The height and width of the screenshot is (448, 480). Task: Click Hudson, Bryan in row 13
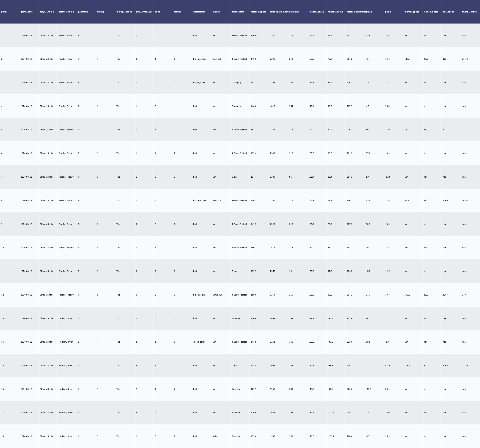click(66, 318)
